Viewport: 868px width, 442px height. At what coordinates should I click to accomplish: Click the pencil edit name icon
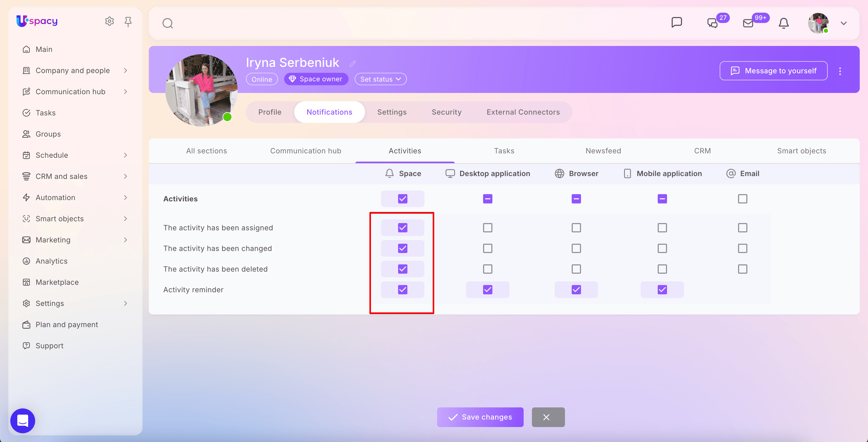pyautogui.click(x=353, y=63)
